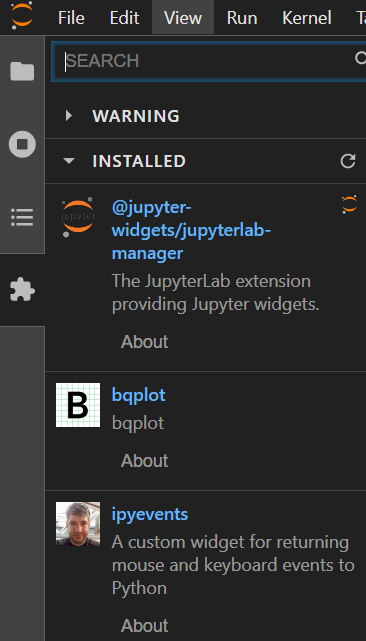Open the Table of Contents list icon

click(x=22, y=217)
